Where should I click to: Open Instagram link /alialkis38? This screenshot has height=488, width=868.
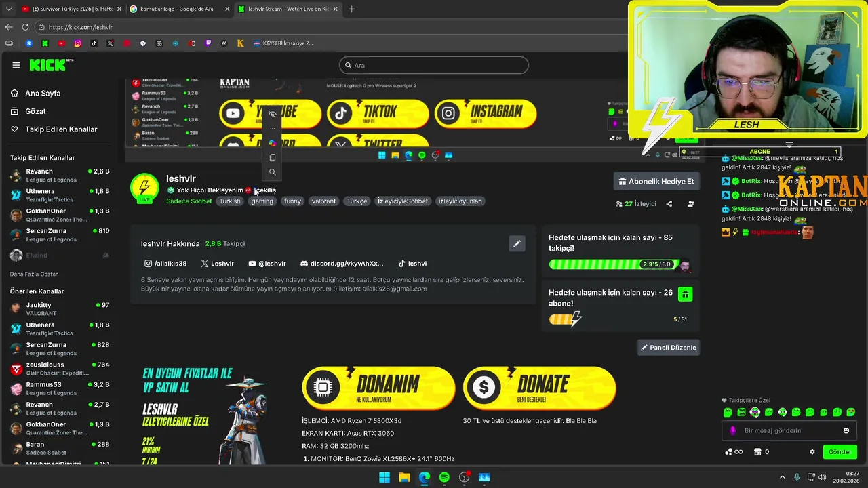point(165,263)
